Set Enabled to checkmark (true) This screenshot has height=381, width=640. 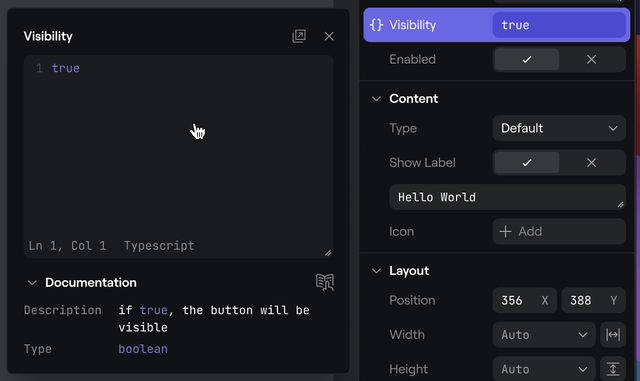point(527,60)
